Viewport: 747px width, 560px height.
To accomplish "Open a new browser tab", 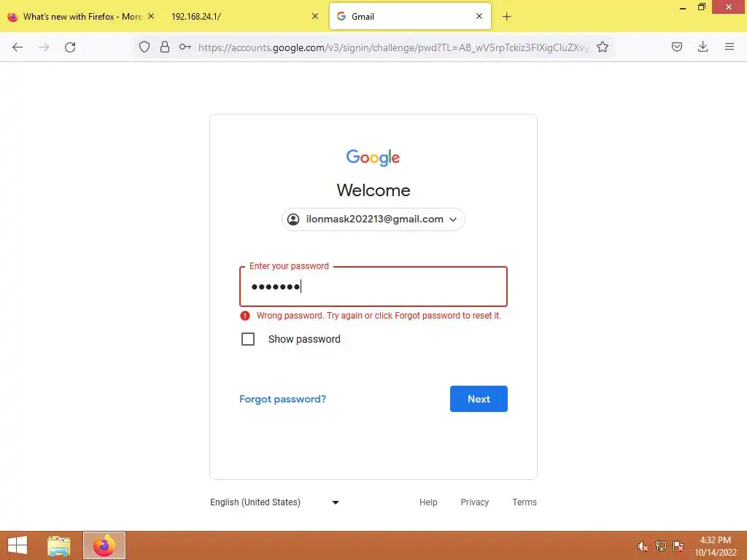I will point(507,17).
